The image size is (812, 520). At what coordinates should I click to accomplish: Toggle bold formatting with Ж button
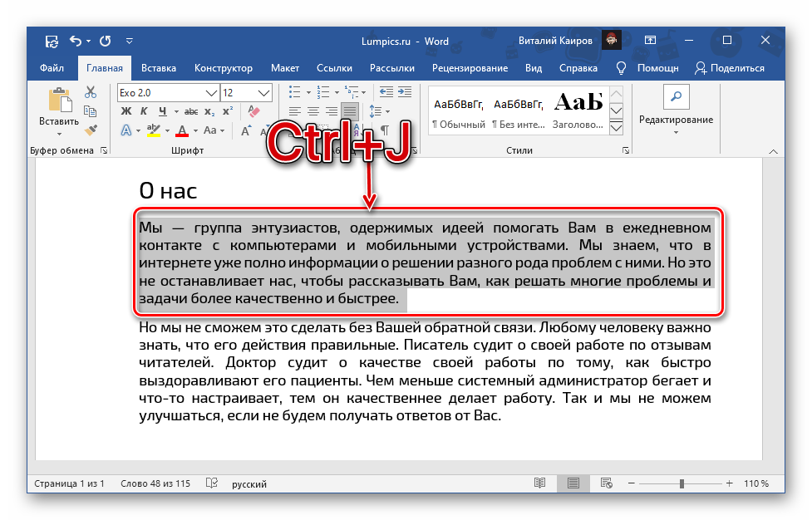[x=126, y=111]
